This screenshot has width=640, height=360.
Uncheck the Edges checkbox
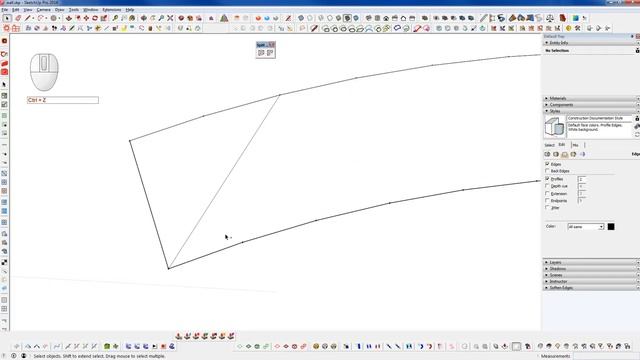(x=547, y=164)
